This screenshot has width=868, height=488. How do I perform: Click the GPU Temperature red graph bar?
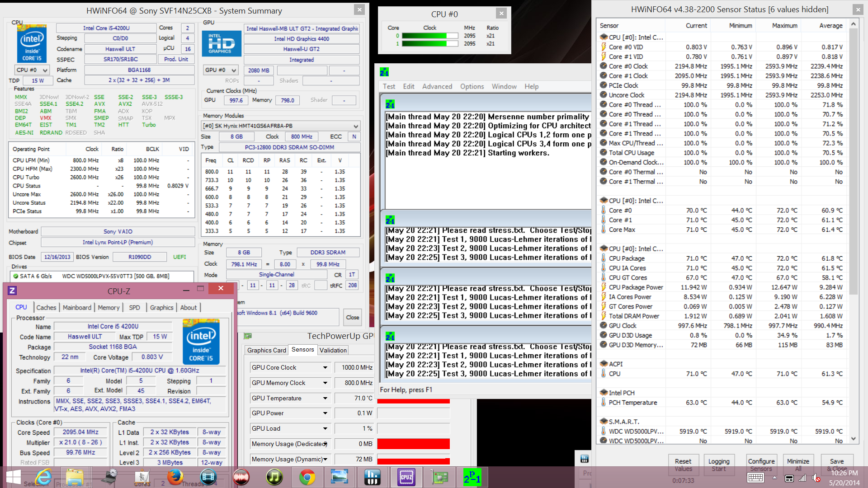(413, 401)
